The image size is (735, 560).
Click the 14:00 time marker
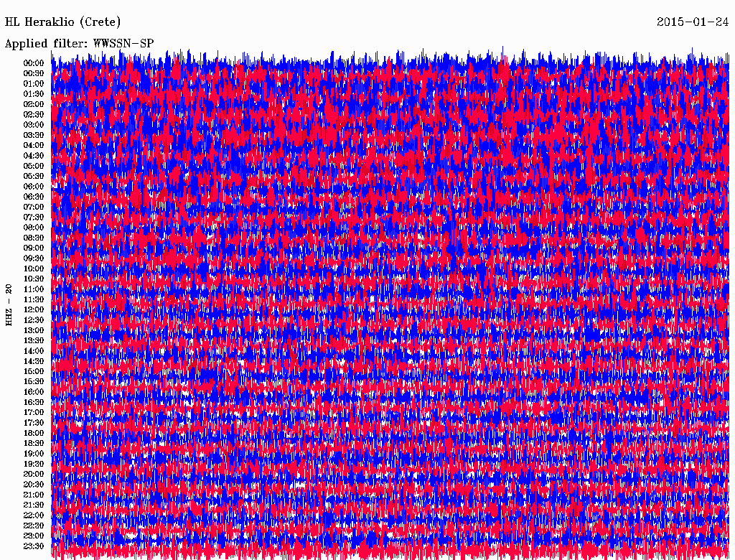coord(33,351)
